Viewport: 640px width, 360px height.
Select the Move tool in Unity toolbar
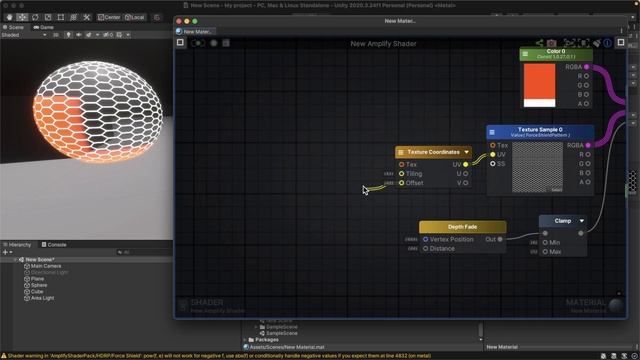[22, 17]
